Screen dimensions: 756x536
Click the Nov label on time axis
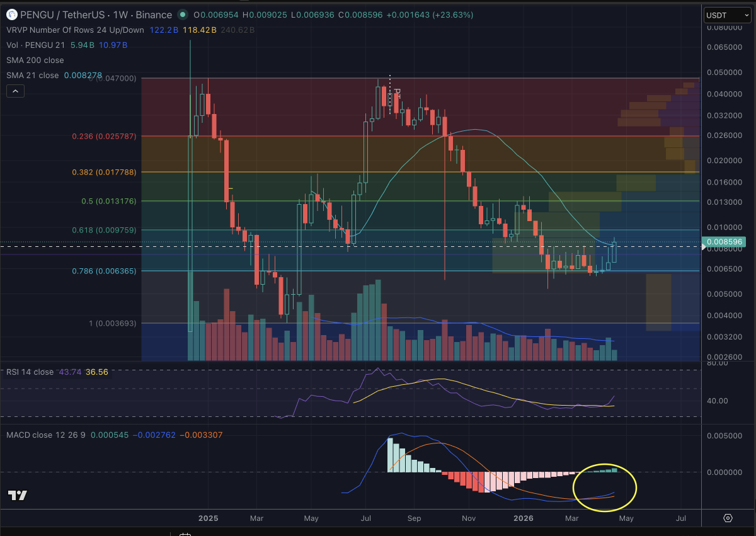click(x=468, y=518)
